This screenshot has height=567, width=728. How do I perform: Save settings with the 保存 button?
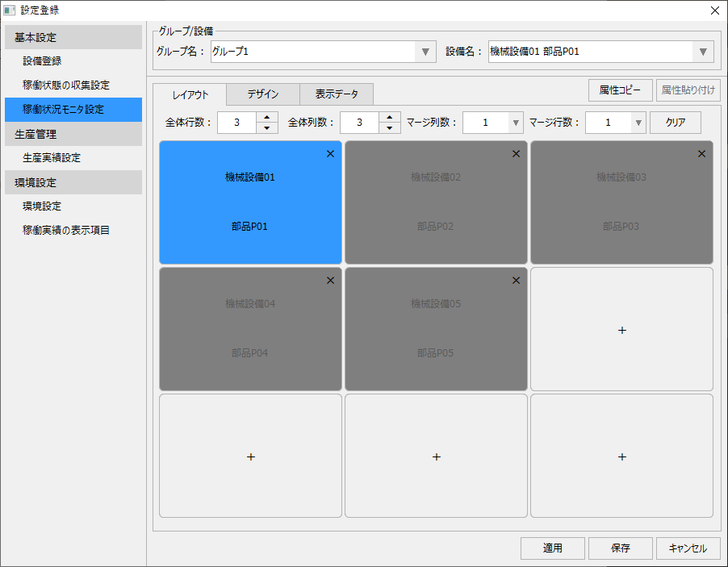tap(620, 548)
